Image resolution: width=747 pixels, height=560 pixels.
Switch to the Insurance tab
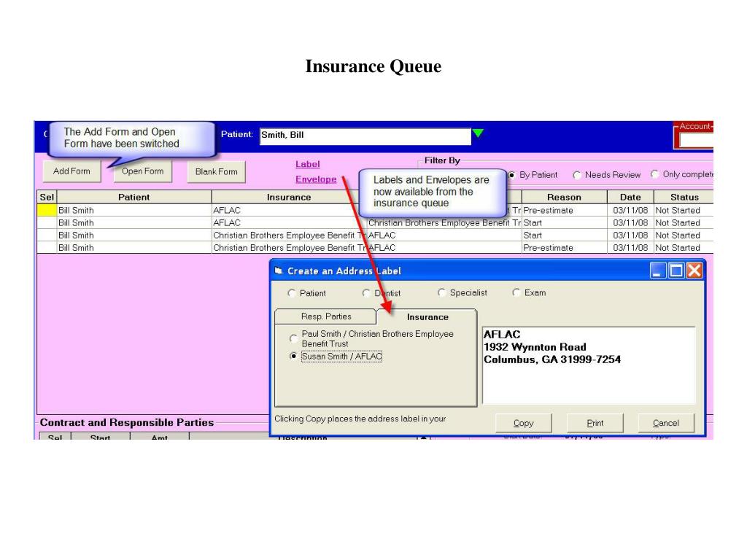point(427,317)
